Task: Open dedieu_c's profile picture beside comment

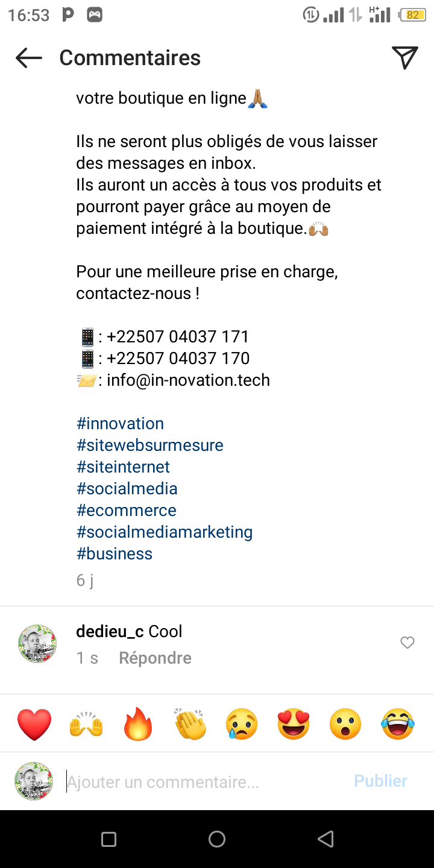Action: (x=37, y=644)
